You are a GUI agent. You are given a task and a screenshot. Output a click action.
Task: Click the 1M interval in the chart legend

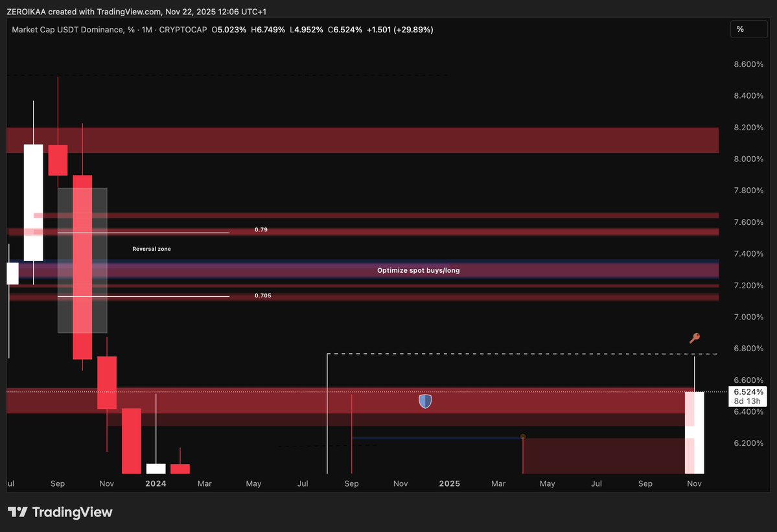[x=146, y=30]
